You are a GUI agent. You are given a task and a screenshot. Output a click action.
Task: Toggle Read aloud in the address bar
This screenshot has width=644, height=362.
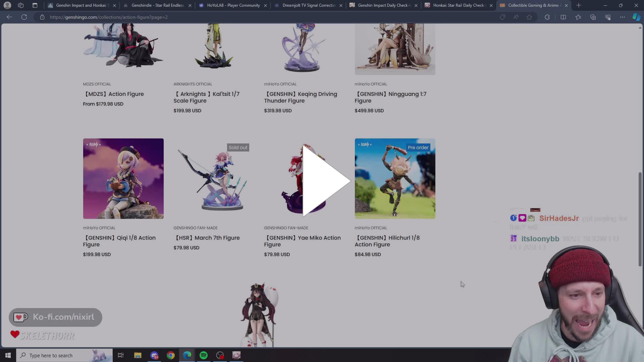pos(516,17)
